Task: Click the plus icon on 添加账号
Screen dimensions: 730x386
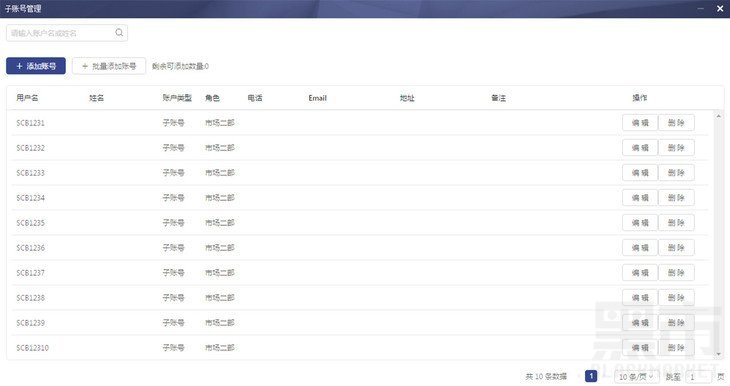Action: pos(20,66)
